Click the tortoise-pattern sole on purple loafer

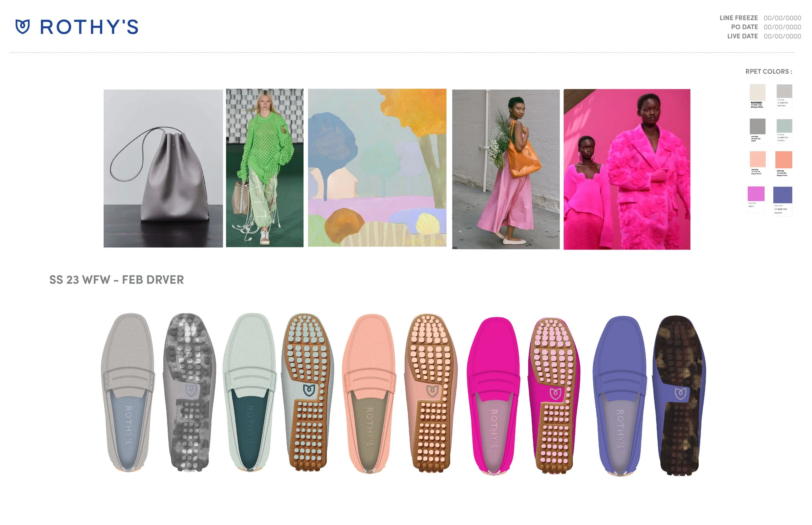[679, 396]
